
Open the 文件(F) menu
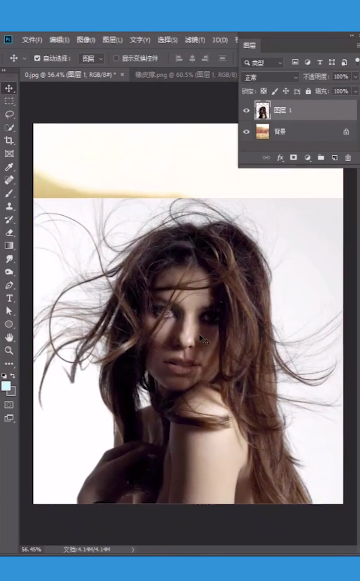(x=32, y=40)
